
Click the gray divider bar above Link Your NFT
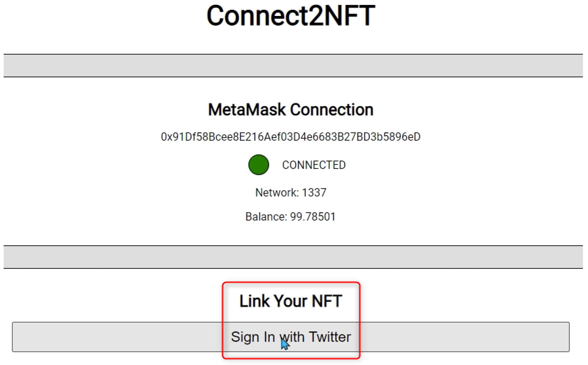(291, 257)
